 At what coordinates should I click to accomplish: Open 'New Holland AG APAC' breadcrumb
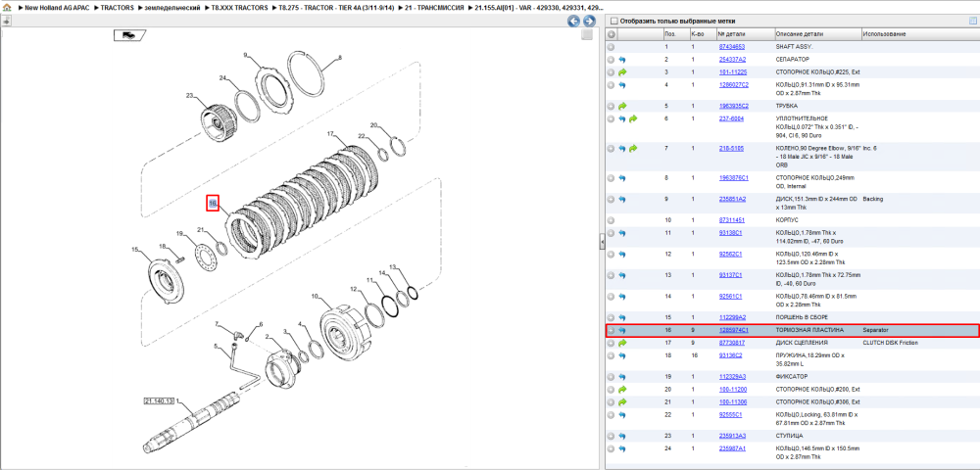point(58,8)
